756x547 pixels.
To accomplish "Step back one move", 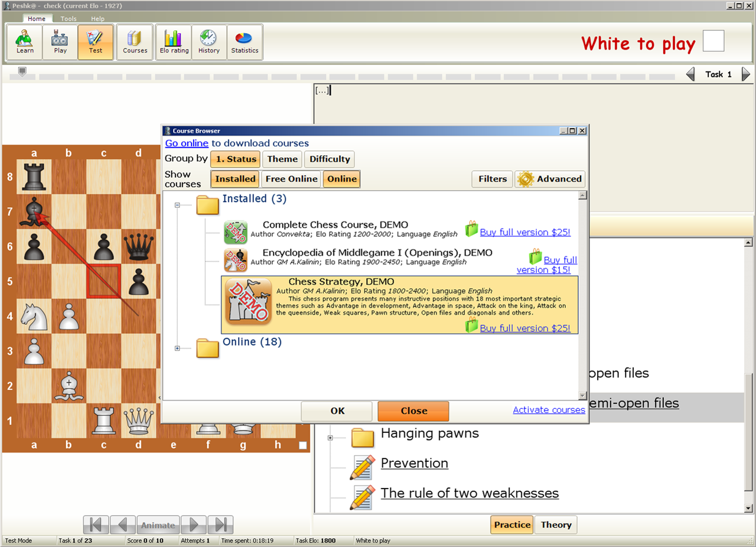I will 123,525.
